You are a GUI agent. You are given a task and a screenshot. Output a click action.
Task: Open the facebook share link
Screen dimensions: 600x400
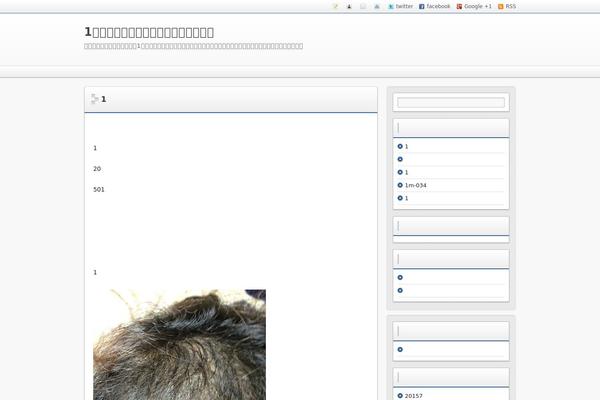click(x=438, y=7)
